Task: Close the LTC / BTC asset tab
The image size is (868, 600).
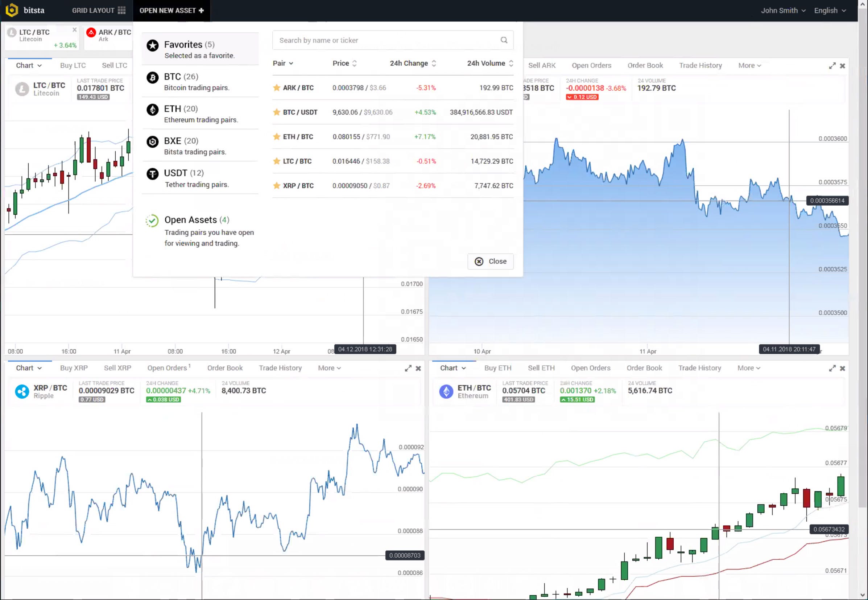Action: (x=74, y=30)
